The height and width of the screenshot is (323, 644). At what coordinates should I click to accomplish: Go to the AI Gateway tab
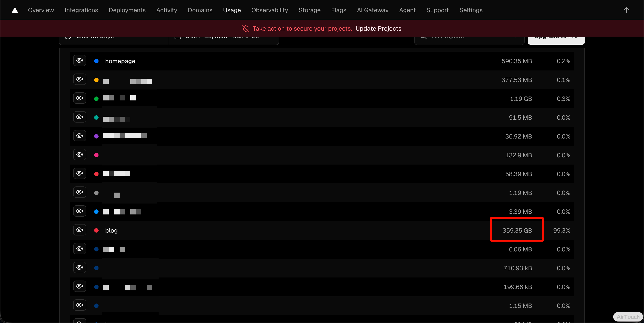[x=373, y=10]
